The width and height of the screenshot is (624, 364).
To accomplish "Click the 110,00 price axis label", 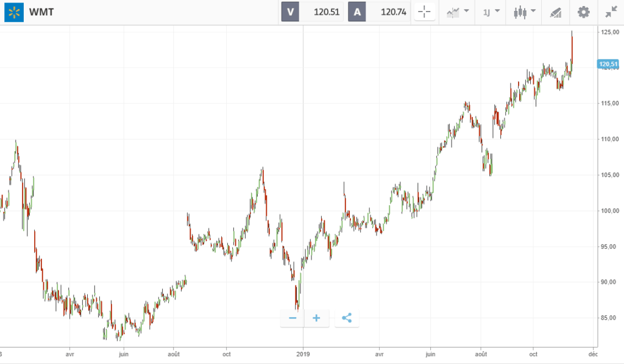I will 609,139.
